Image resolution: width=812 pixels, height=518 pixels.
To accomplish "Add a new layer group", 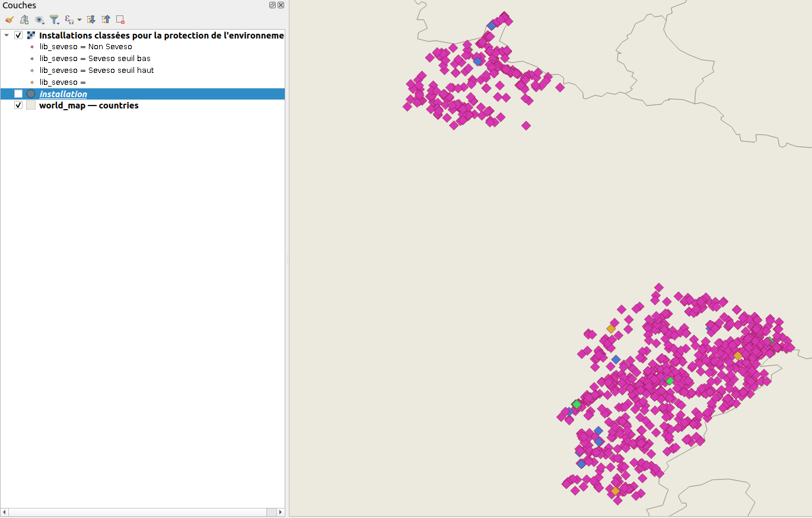I will coord(24,19).
